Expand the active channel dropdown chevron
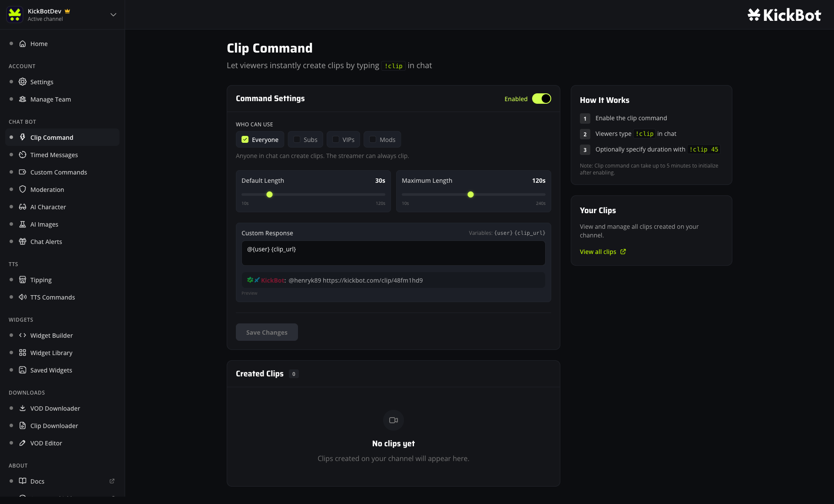The image size is (834, 504). [113, 15]
